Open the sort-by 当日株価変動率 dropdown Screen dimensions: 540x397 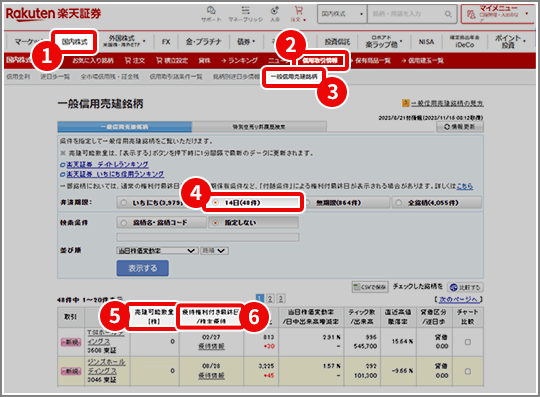157,251
